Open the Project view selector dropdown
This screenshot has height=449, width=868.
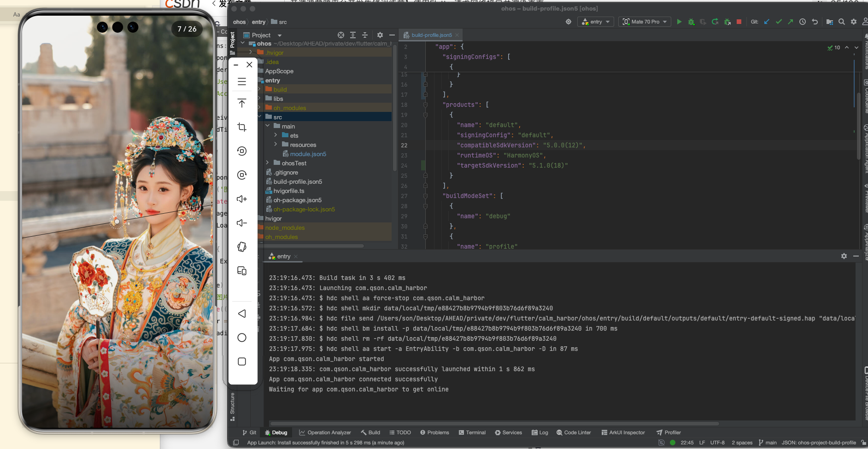[262, 35]
